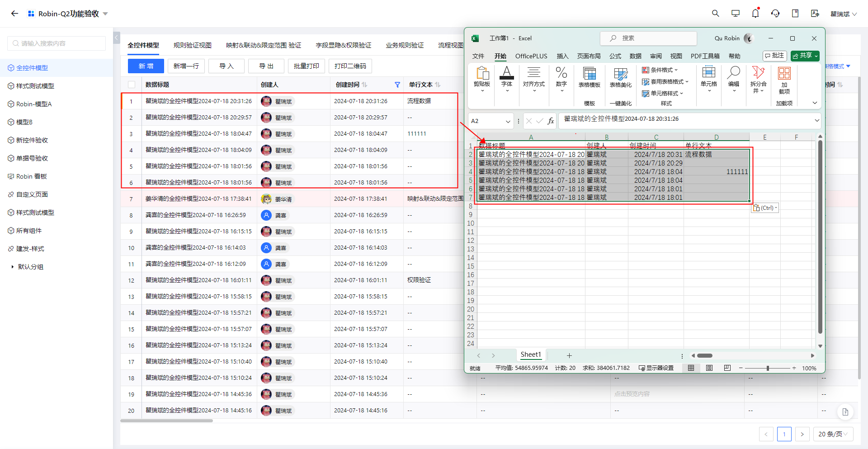
Task: Click the 批量打印 button
Action: 307,66
